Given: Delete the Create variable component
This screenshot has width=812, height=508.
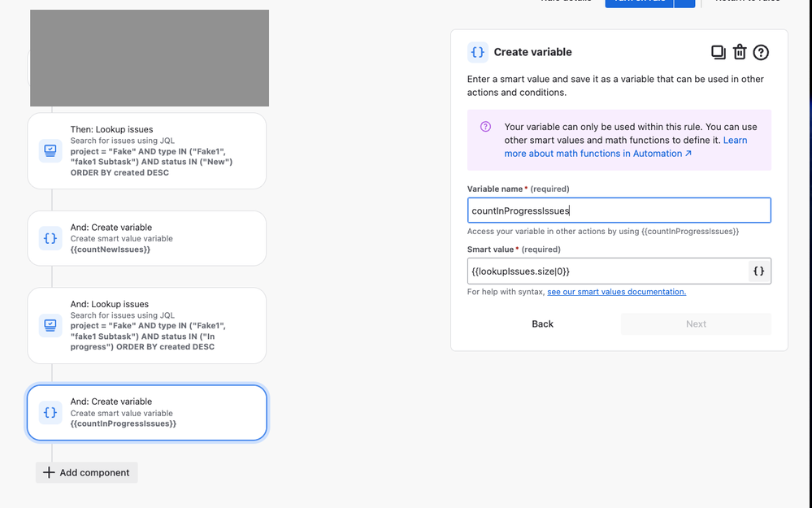Looking at the screenshot, I should (740, 52).
